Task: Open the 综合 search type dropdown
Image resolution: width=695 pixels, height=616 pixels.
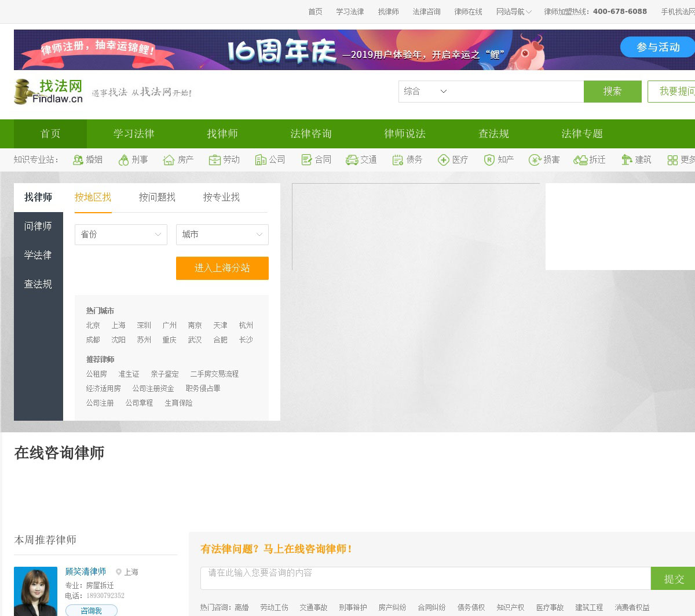Action: coord(426,92)
